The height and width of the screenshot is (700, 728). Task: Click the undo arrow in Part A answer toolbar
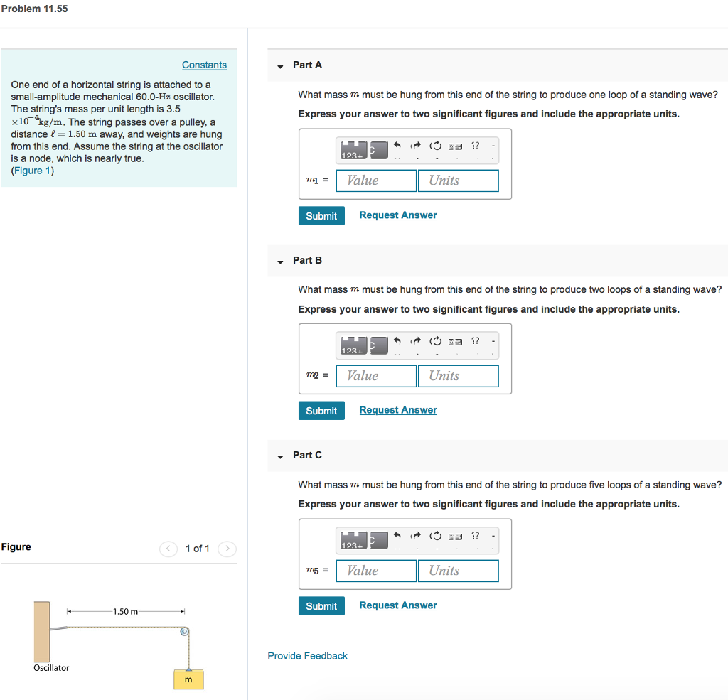(397, 146)
